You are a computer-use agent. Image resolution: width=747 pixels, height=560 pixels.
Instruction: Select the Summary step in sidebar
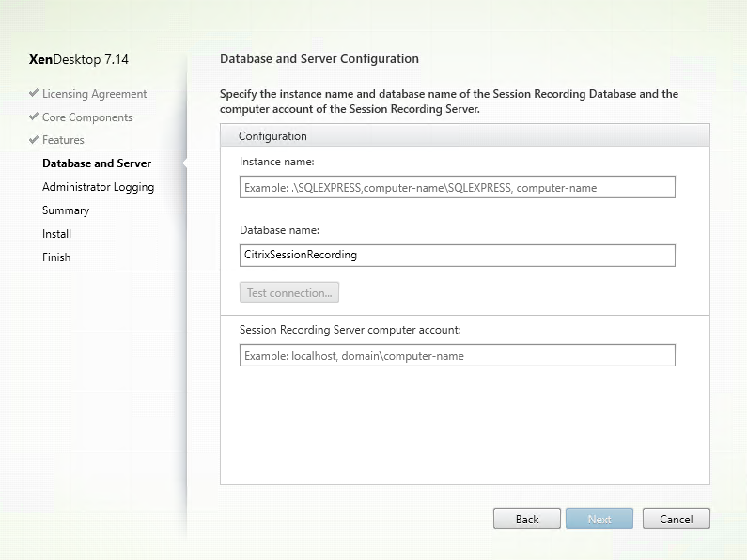click(66, 210)
